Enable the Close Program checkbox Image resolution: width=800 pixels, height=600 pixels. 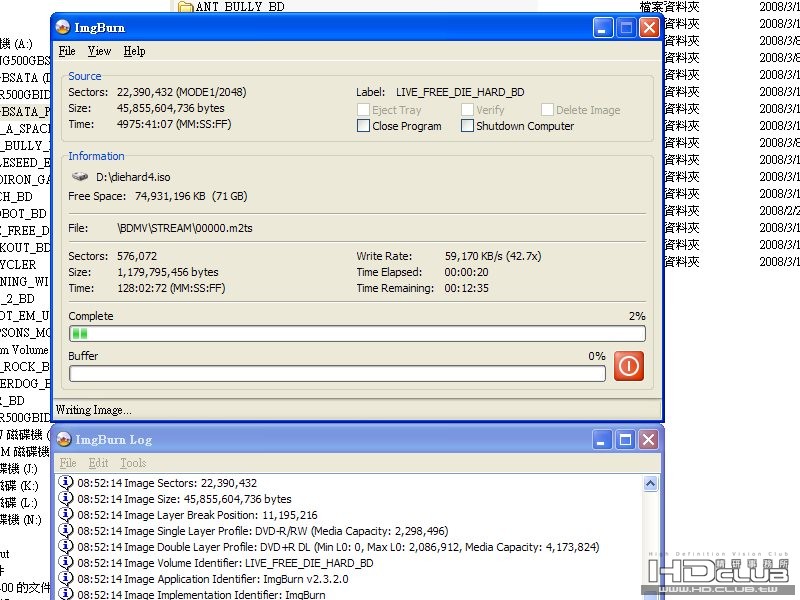pyautogui.click(x=363, y=126)
